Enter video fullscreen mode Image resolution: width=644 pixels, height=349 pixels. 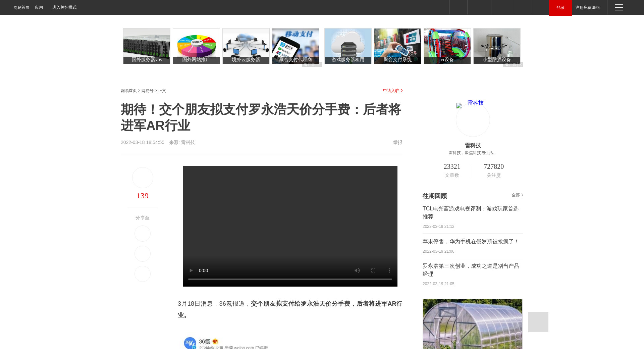click(373, 270)
